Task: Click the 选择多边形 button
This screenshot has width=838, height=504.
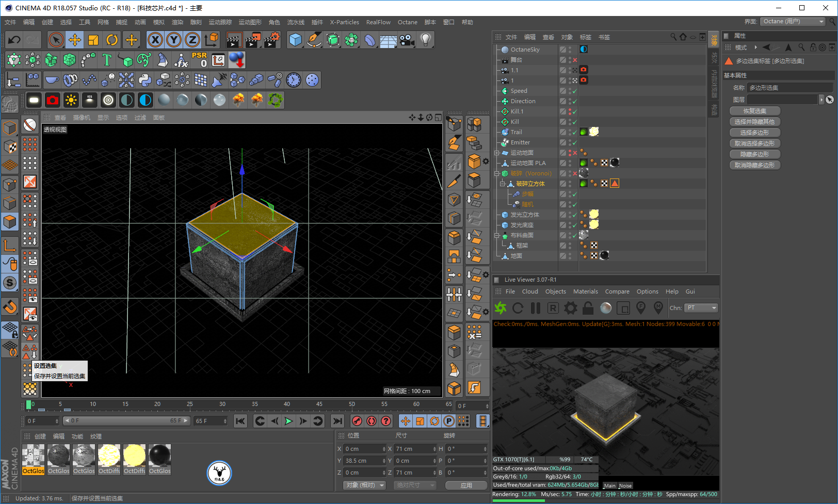Action: pos(755,133)
